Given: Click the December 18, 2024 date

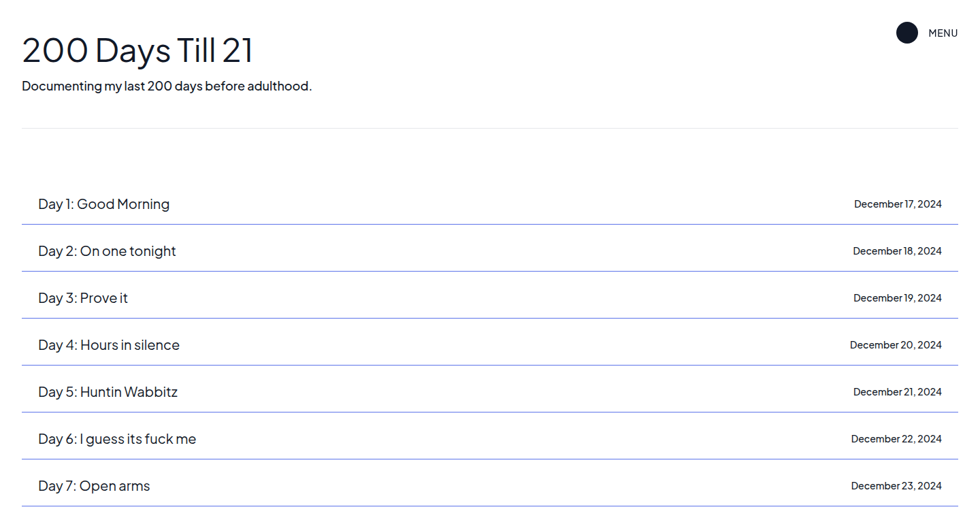Looking at the screenshot, I should point(897,251).
